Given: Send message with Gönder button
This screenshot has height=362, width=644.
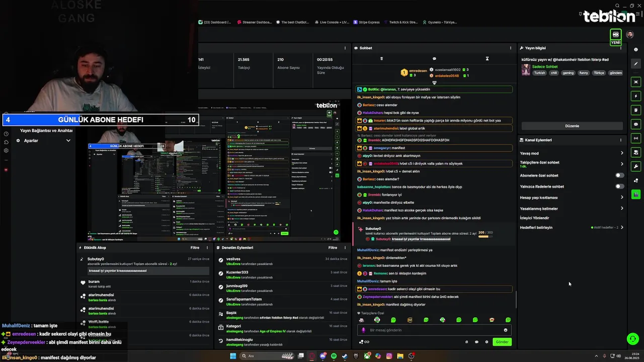Looking at the screenshot, I should click(502, 342).
